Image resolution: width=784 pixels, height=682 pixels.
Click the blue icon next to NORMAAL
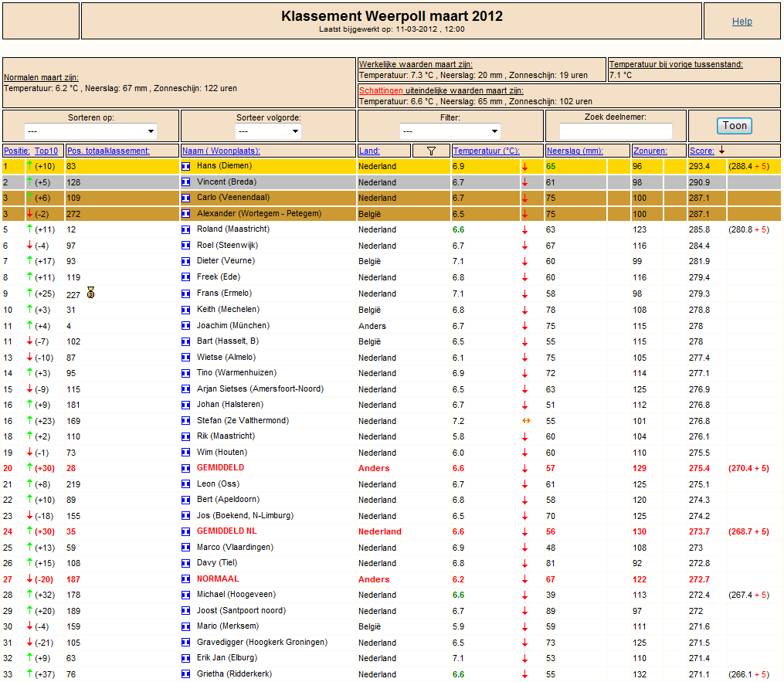pyautogui.click(x=185, y=579)
